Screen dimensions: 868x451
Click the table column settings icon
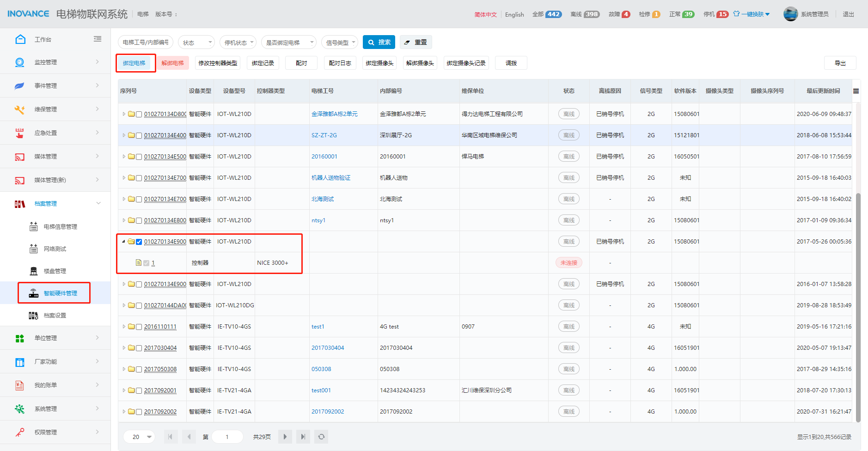click(x=856, y=91)
